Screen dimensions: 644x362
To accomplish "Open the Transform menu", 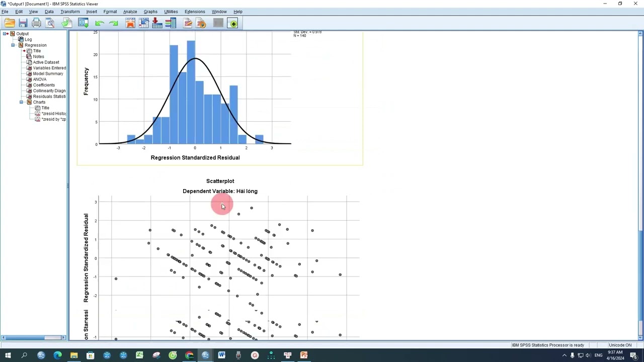I will (x=70, y=12).
